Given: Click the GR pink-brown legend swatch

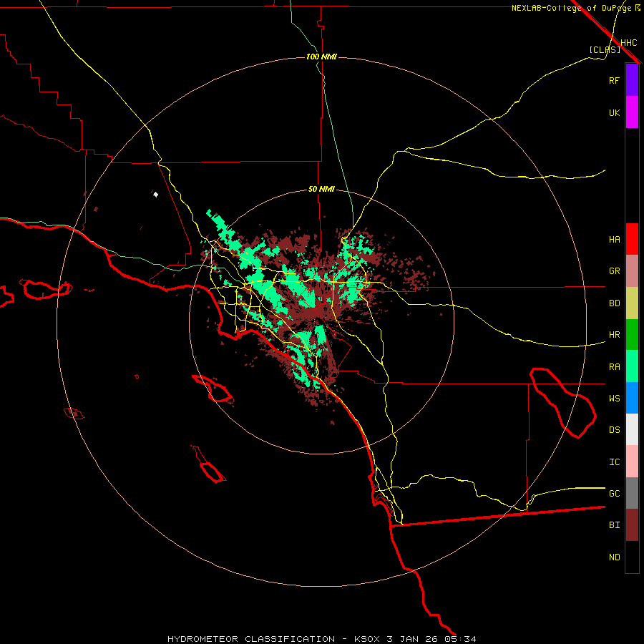Looking at the screenshot, I should point(632,270).
